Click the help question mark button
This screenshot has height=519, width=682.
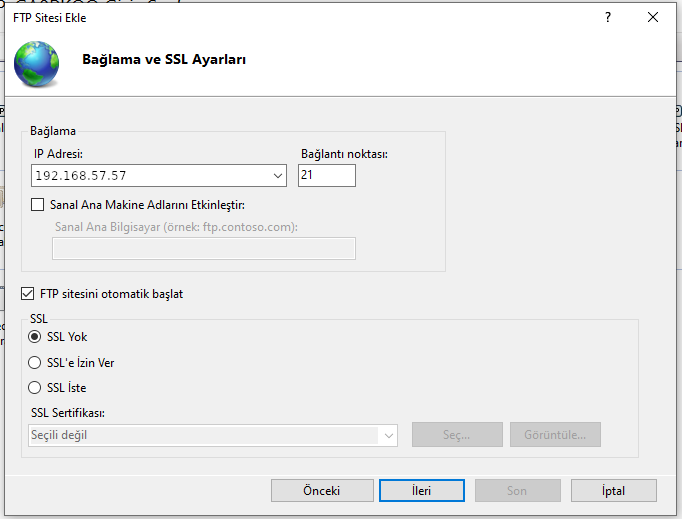point(608,17)
